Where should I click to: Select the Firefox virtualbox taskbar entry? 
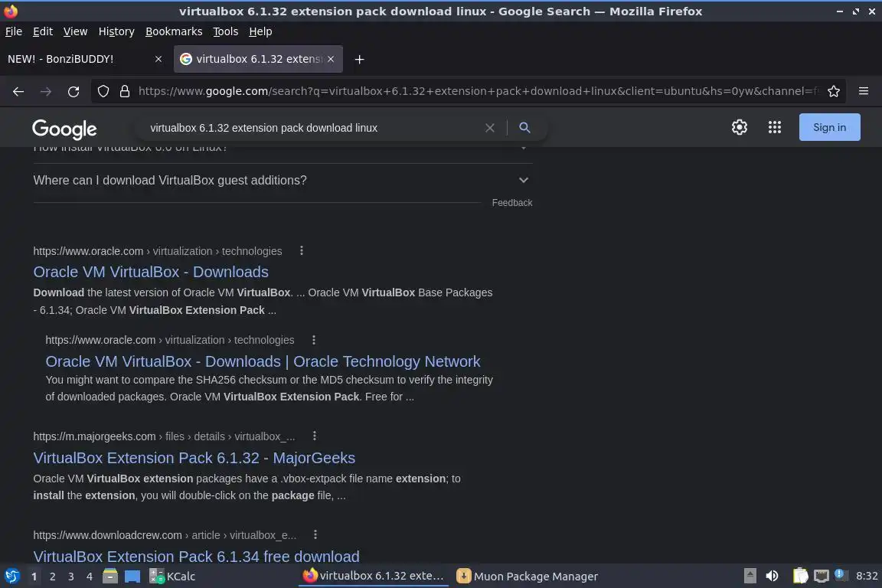tap(374, 576)
